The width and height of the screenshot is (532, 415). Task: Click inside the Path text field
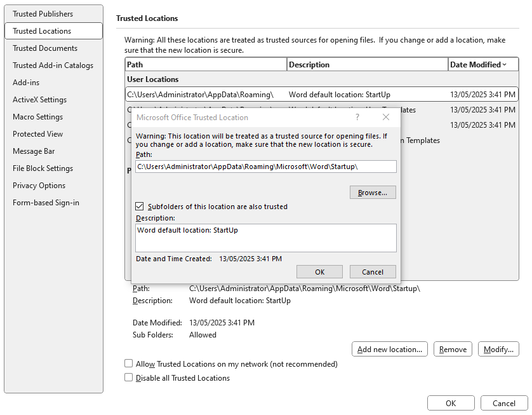pyautogui.click(x=265, y=167)
